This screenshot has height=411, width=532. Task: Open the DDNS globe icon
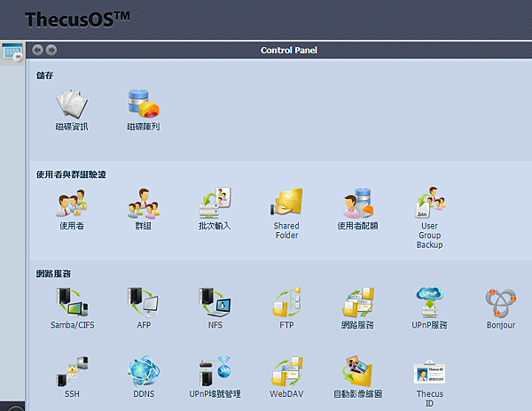[144, 371]
